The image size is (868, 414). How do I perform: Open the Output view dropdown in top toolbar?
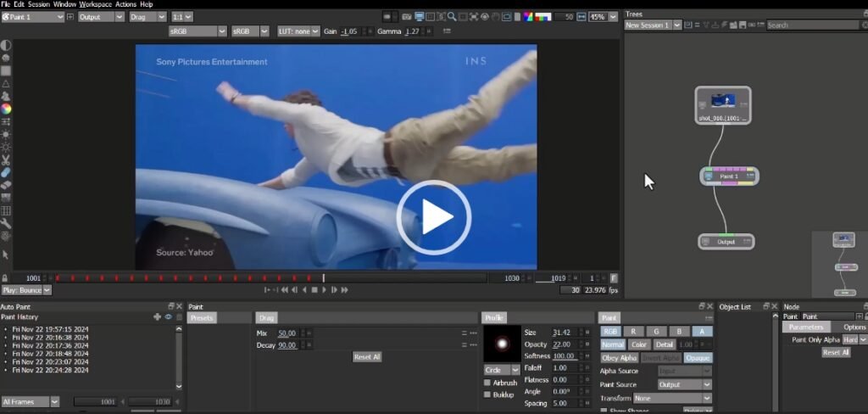[101, 17]
